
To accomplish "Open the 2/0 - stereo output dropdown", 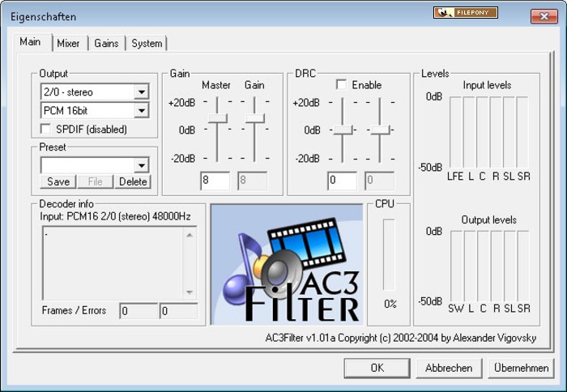I will point(142,92).
